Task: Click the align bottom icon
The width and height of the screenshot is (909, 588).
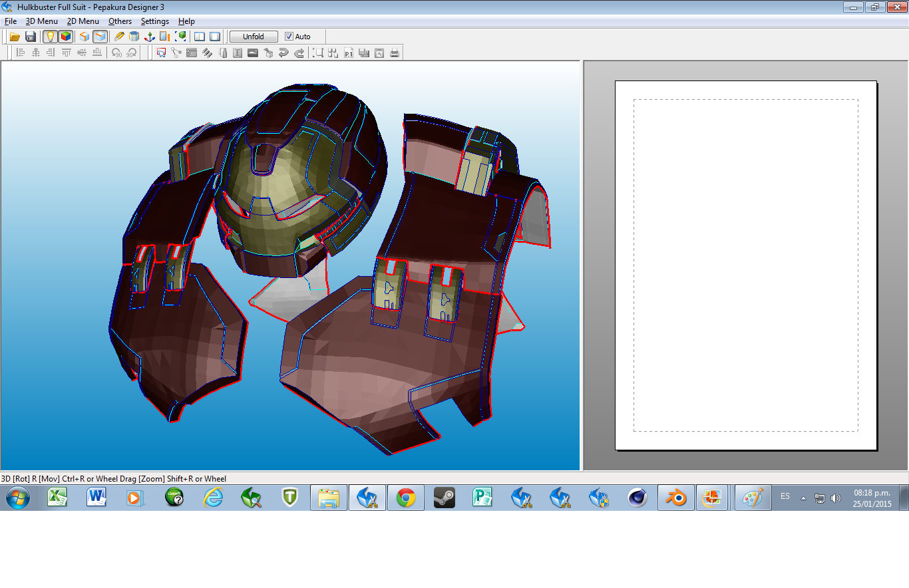Action: [97, 53]
